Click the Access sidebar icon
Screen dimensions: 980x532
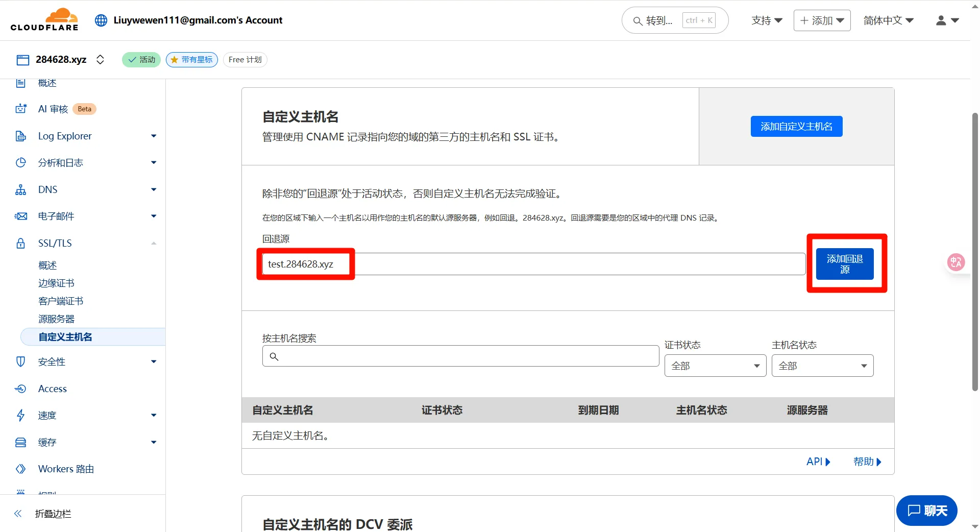point(21,389)
